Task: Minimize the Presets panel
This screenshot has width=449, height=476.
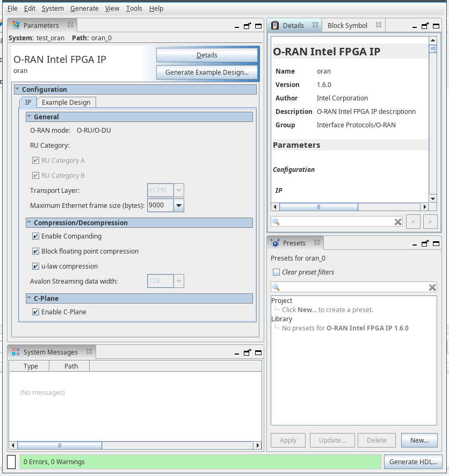Action: point(415,245)
